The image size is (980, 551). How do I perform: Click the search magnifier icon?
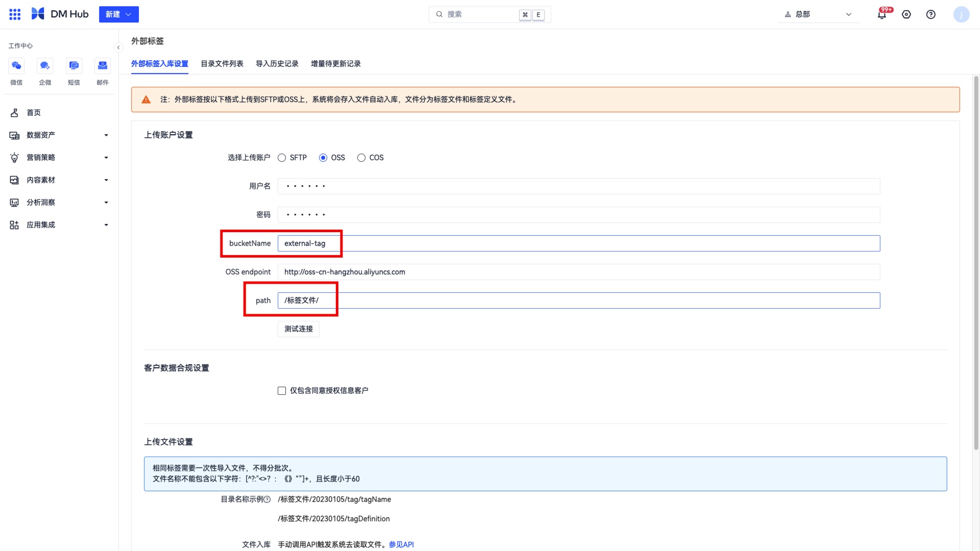439,14
